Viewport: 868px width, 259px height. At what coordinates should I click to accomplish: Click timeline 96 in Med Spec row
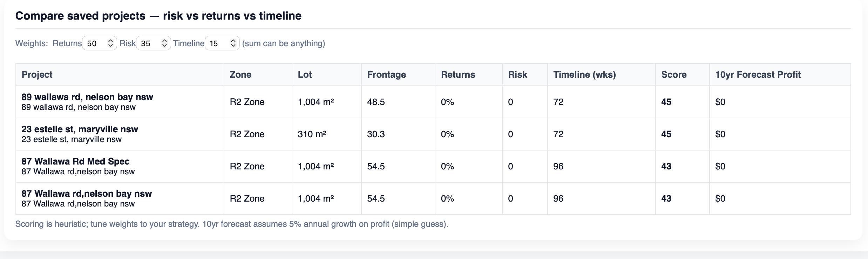coord(558,166)
